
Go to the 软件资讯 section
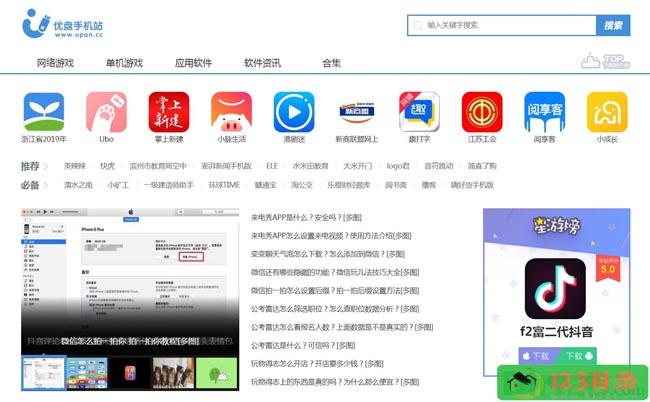[x=262, y=63]
